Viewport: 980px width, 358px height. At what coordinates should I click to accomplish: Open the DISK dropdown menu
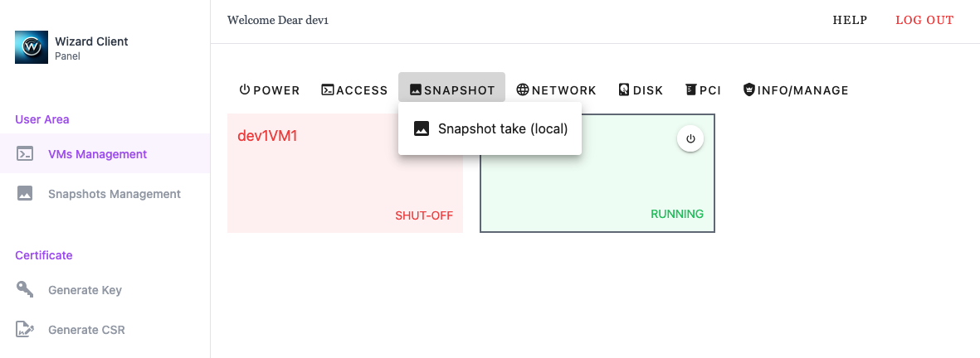tap(641, 89)
